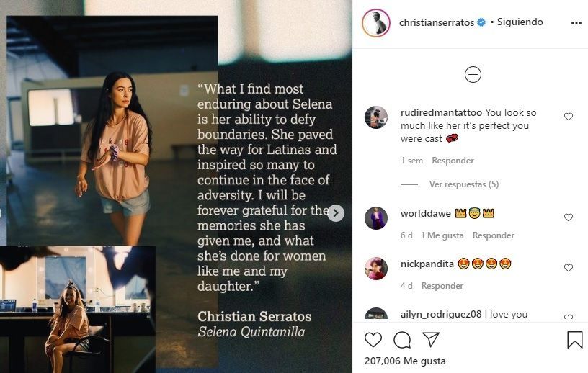Open christianserratos profile picture
Screen dimensions: 588x373
pos(376,23)
